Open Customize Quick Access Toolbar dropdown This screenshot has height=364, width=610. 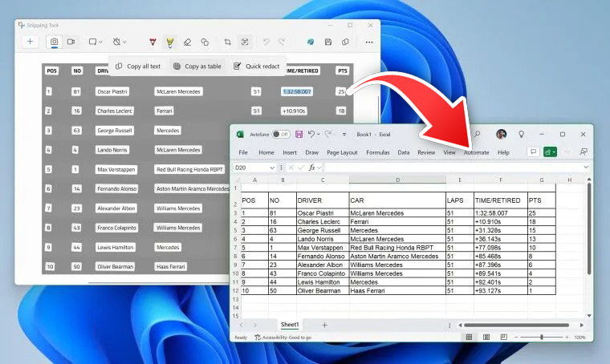point(344,135)
